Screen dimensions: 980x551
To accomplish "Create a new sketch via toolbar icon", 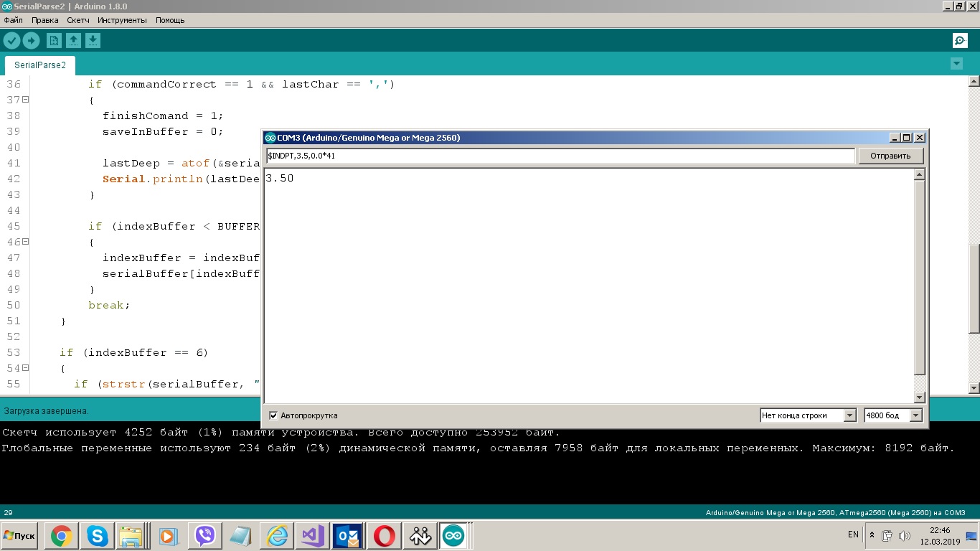I will [54, 41].
